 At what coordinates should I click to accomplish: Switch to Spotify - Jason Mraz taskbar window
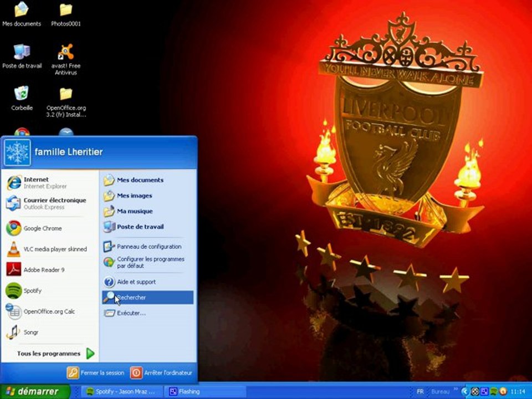pos(122,392)
